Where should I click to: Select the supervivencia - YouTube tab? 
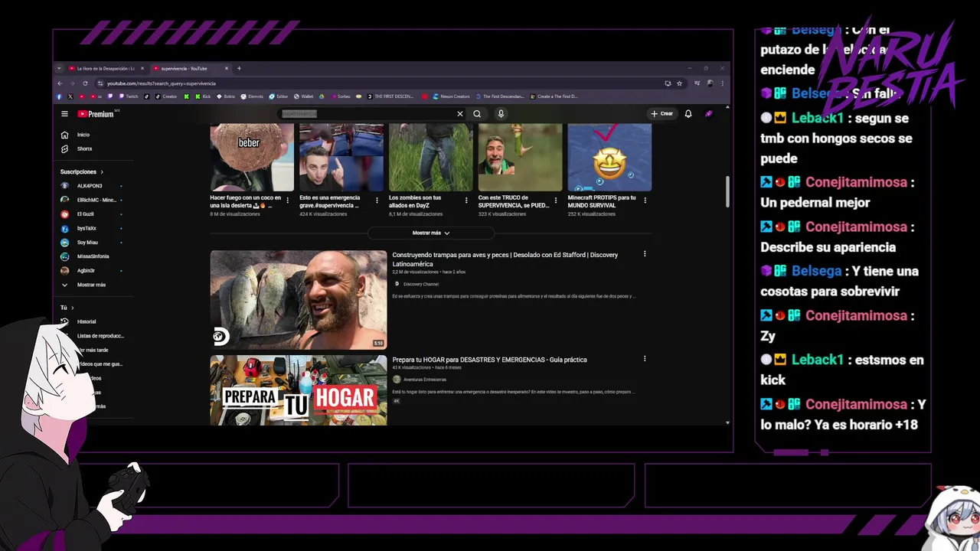188,68
